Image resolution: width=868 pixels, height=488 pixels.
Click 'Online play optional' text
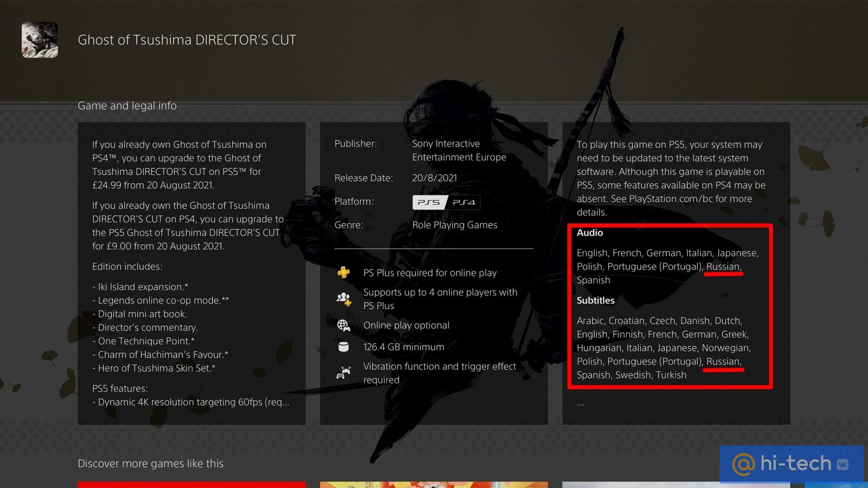(x=406, y=325)
